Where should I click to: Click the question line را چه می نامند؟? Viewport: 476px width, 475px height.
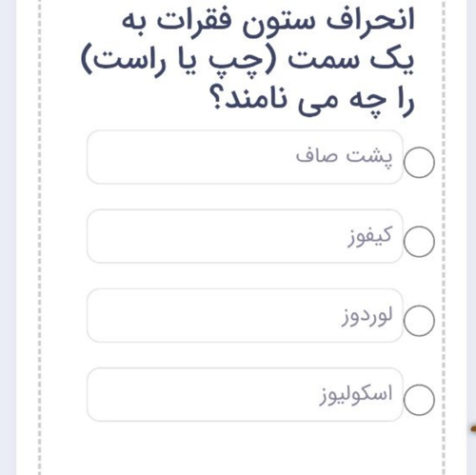coord(312,100)
